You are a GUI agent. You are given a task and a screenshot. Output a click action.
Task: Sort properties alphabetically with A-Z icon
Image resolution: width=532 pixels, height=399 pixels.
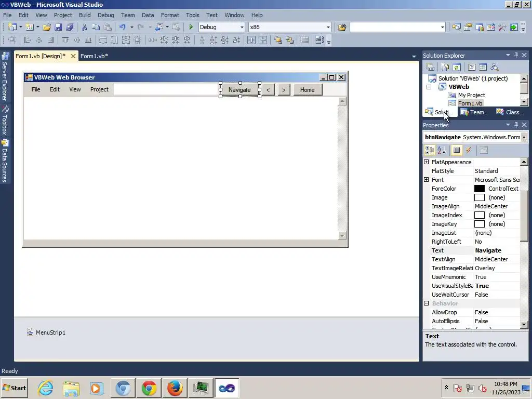441,150
